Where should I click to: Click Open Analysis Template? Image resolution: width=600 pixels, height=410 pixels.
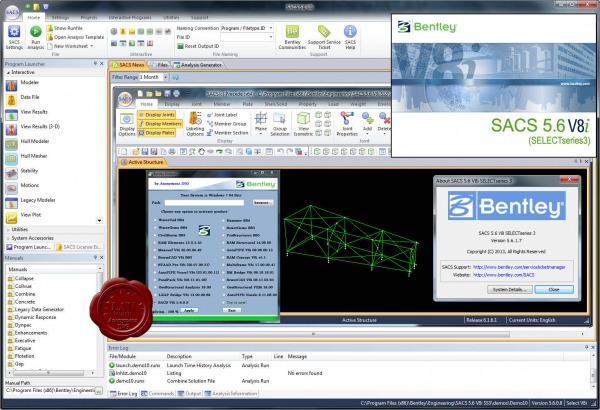coord(75,37)
